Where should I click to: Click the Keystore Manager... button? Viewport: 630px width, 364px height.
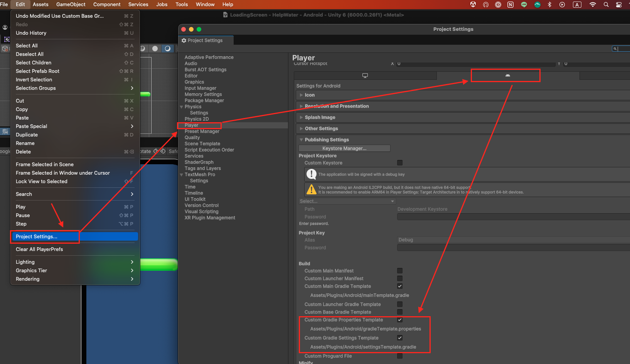[345, 148]
